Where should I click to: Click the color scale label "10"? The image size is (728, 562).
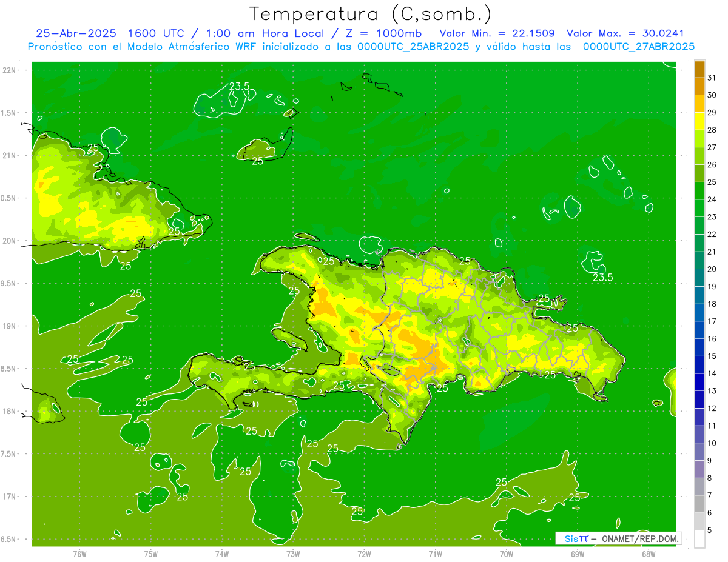[x=712, y=443]
